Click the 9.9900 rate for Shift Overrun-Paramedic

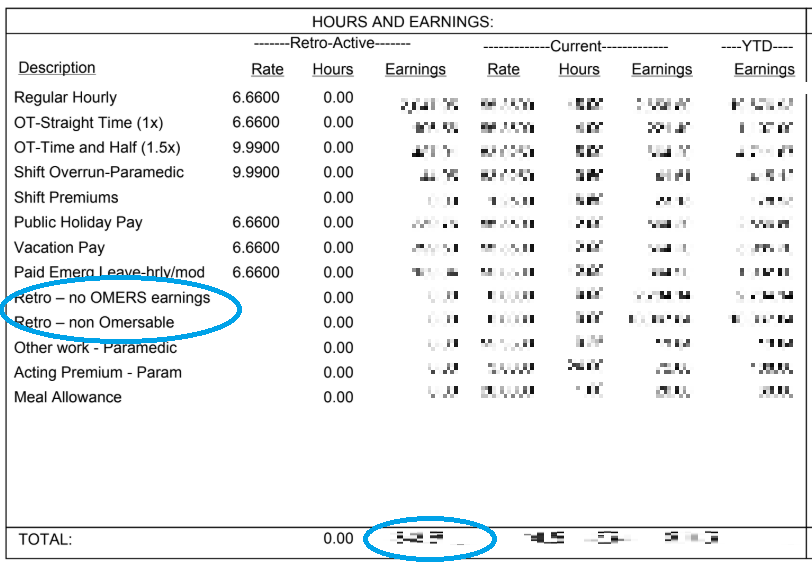coord(256,172)
